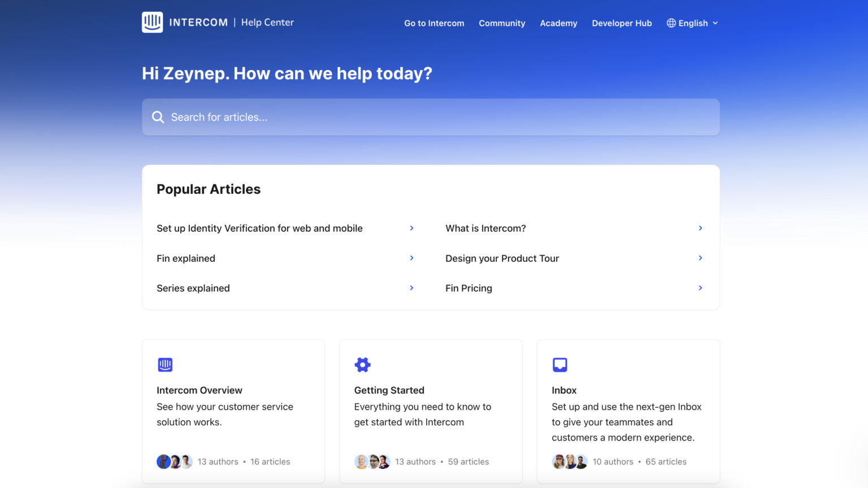Click the magnifying glass search icon
Image resolution: width=868 pixels, height=488 pixels.
(x=158, y=117)
